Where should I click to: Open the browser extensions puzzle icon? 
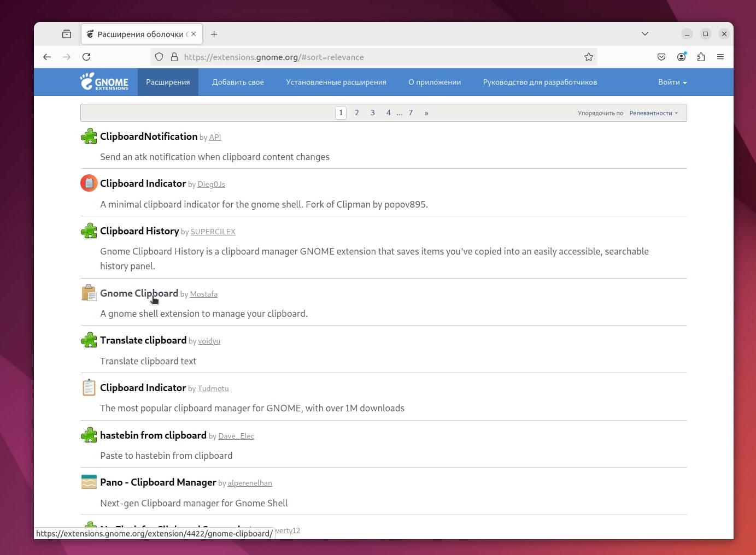(701, 57)
